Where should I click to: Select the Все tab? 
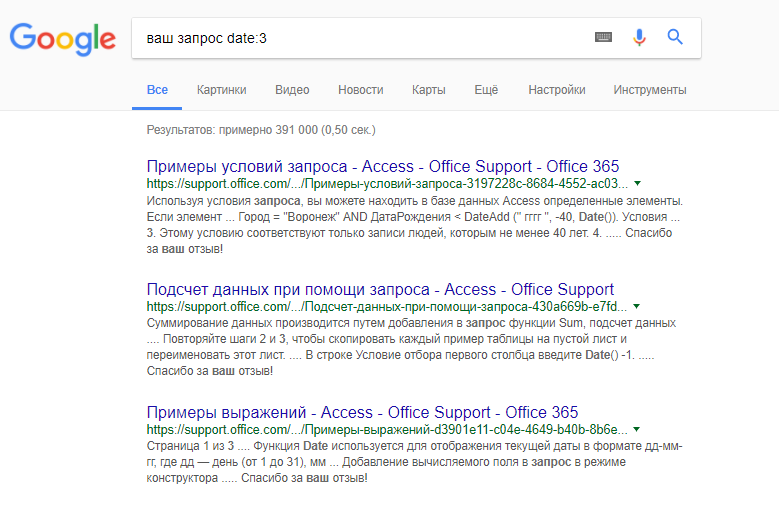click(x=157, y=90)
